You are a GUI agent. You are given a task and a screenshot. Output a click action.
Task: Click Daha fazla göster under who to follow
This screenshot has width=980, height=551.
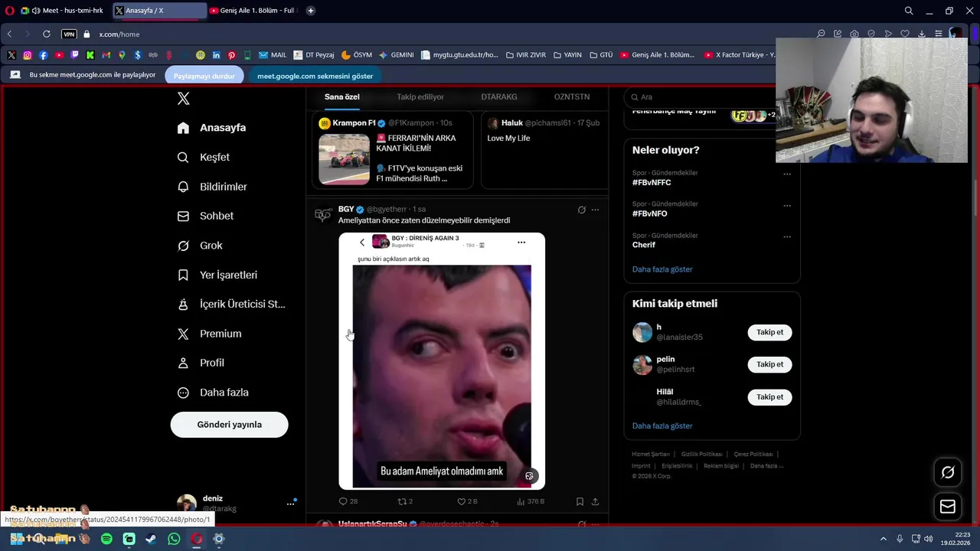point(662,426)
